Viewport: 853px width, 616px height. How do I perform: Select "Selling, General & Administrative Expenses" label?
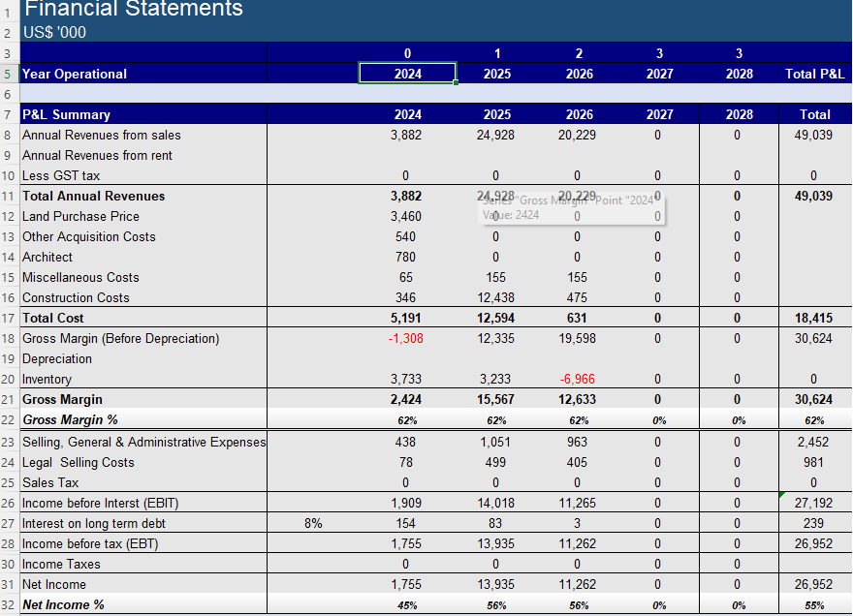(144, 442)
